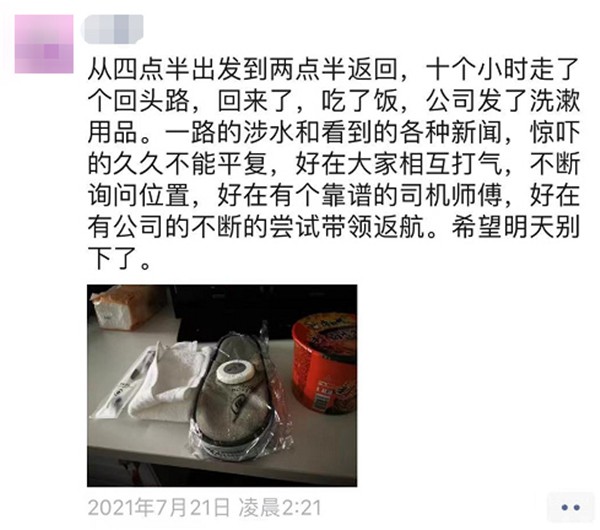Click the text line starting 询问位置
600x530 pixels.
(x=334, y=196)
